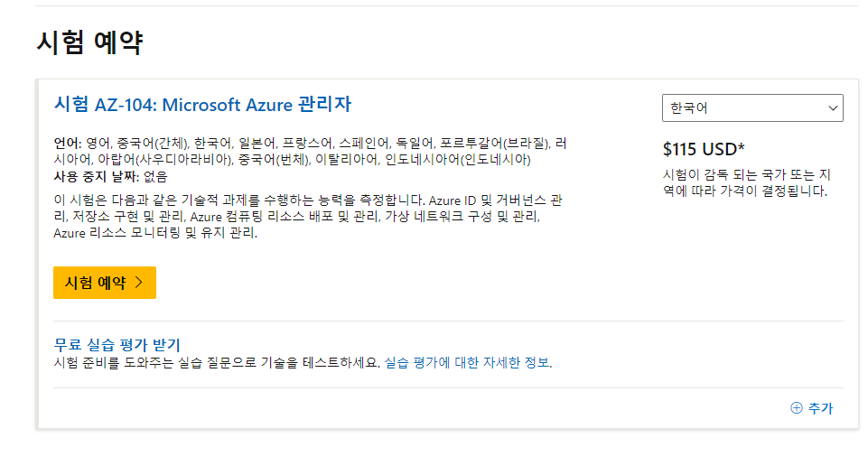Viewport: 868px width, 466px height.
Task: Click the exam skills description paragraph
Action: pos(308,217)
